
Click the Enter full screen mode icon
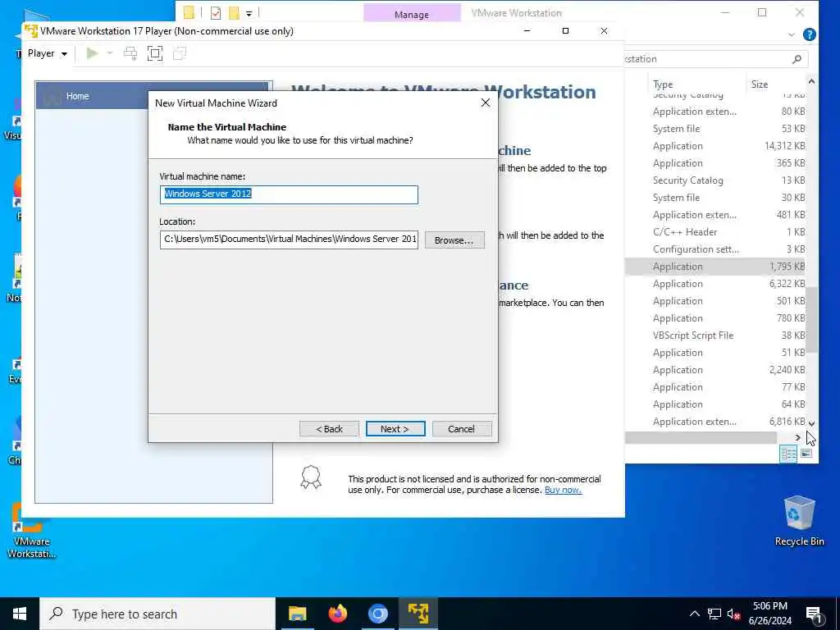point(155,53)
